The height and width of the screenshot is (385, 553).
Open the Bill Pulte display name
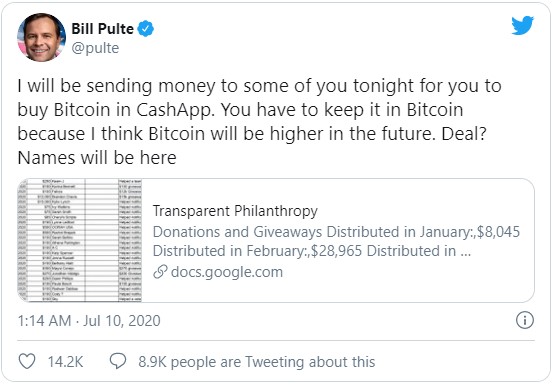pyautogui.click(x=103, y=29)
